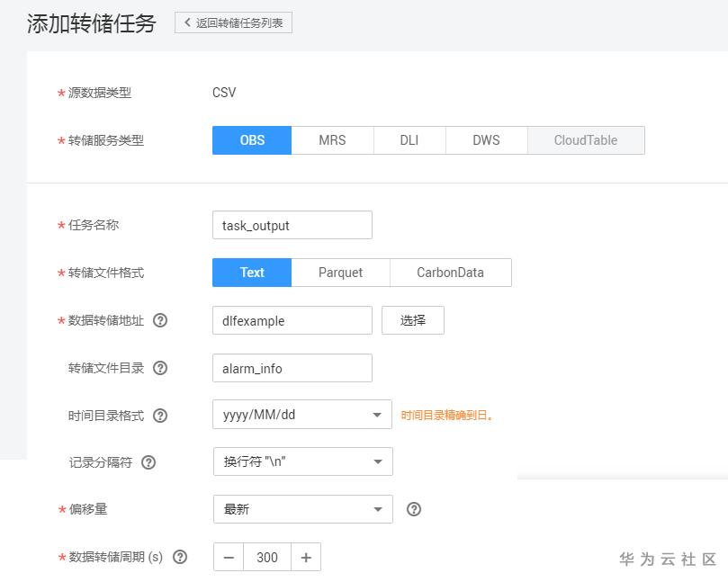Choose CarbonData dump file format
The width and height of the screenshot is (728, 582).
[x=450, y=273]
